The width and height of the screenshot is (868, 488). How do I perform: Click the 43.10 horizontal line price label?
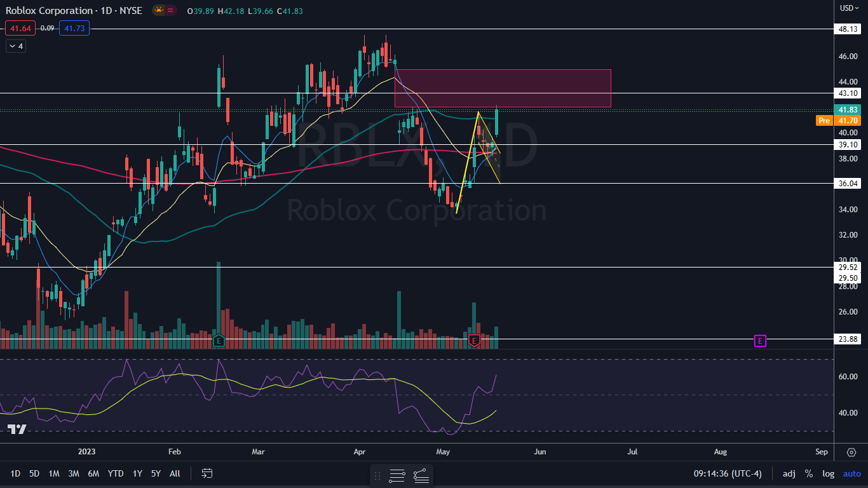coord(849,93)
